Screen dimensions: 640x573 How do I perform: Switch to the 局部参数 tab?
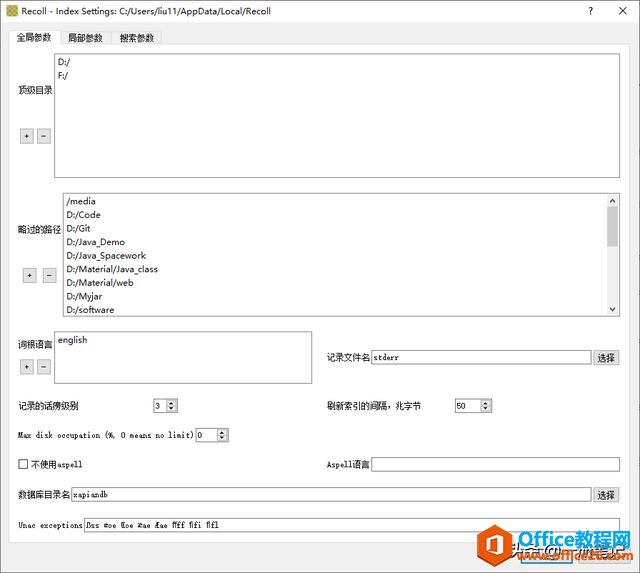tap(85, 38)
